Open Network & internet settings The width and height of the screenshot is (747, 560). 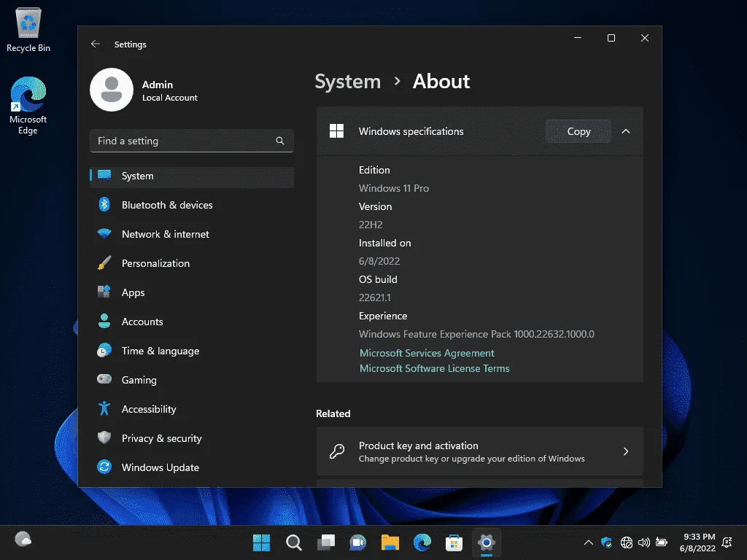point(192,234)
